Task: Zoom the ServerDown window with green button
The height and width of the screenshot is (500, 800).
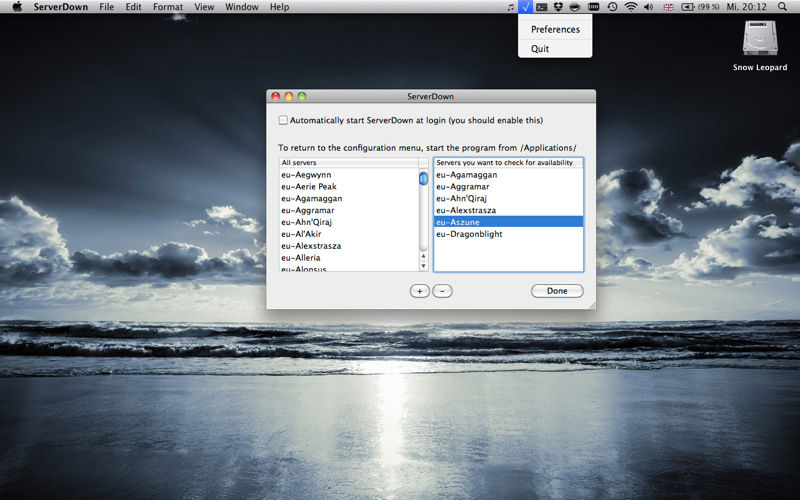Action: point(302,96)
